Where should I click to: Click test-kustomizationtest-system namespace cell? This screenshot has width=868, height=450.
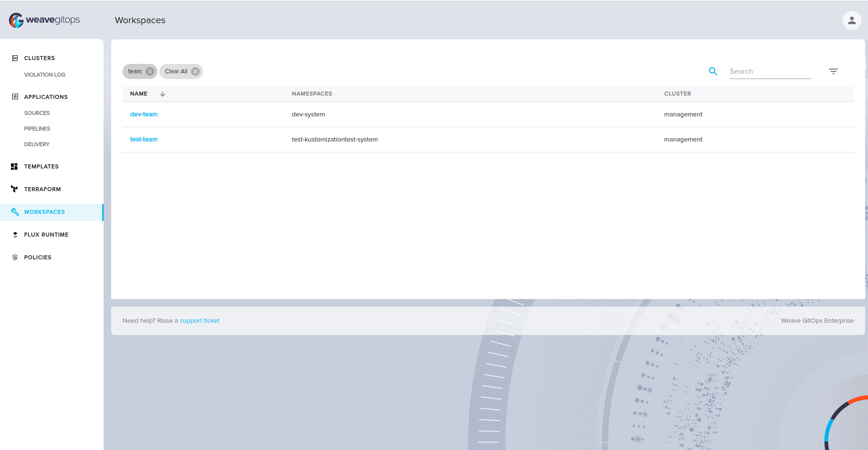[x=335, y=140]
